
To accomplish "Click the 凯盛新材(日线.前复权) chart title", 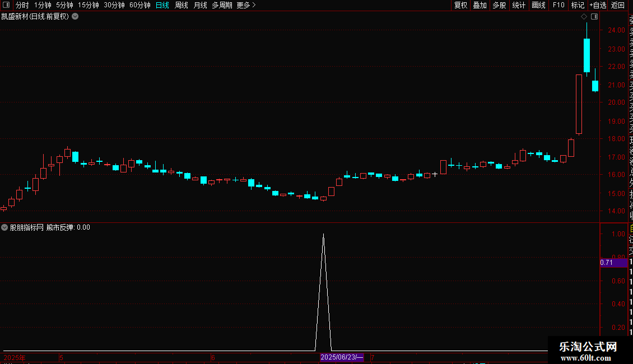I will pyautogui.click(x=35, y=17).
